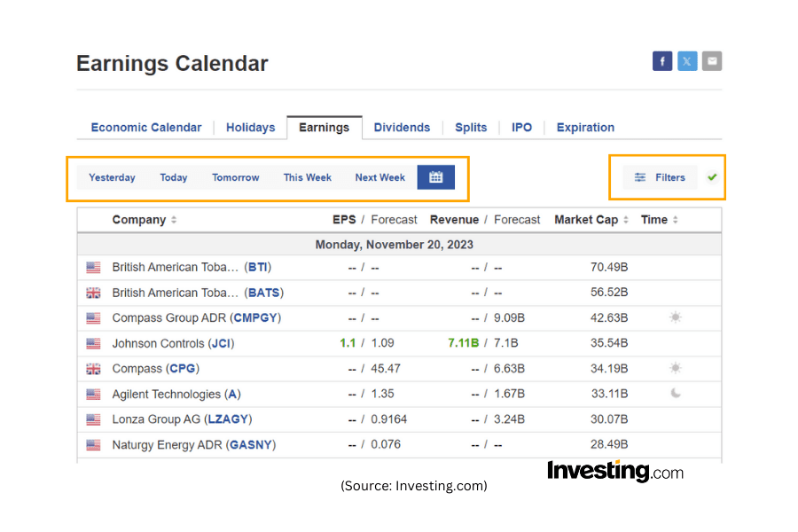798x532 pixels.
Task: Click the Monday, November 20, 2023 date row
Action: [399, 245]
